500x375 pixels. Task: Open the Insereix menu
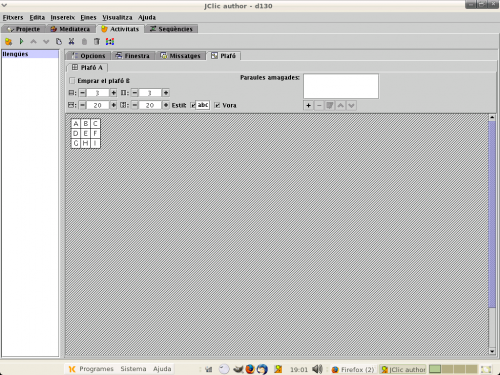(62, 17)
